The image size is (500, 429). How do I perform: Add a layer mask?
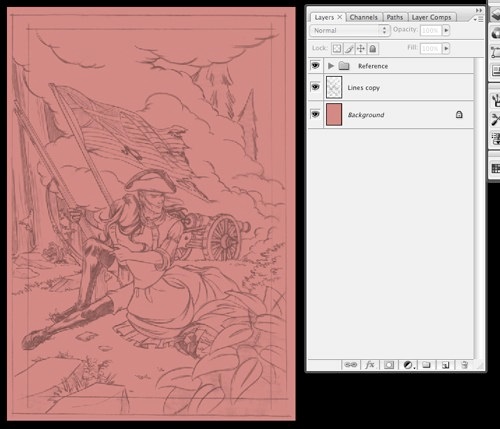pos(389,365)
